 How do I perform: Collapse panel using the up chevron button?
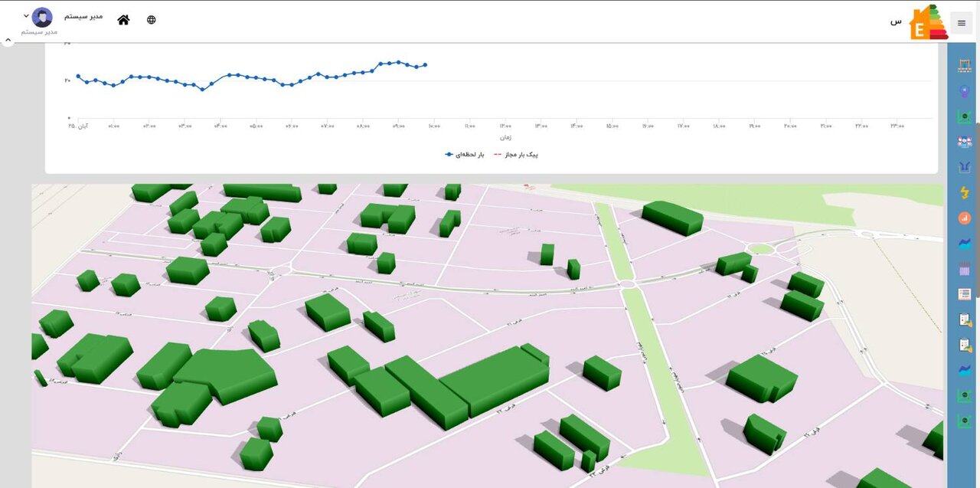coord(8,40)
